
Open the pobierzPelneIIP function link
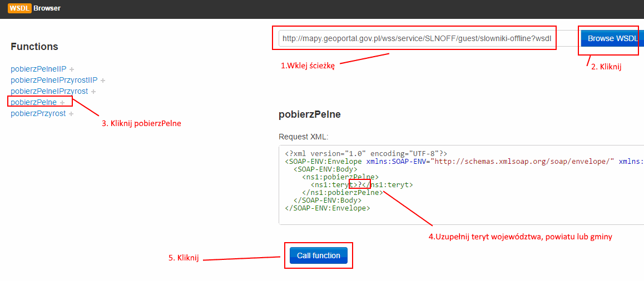click(38, 68)
